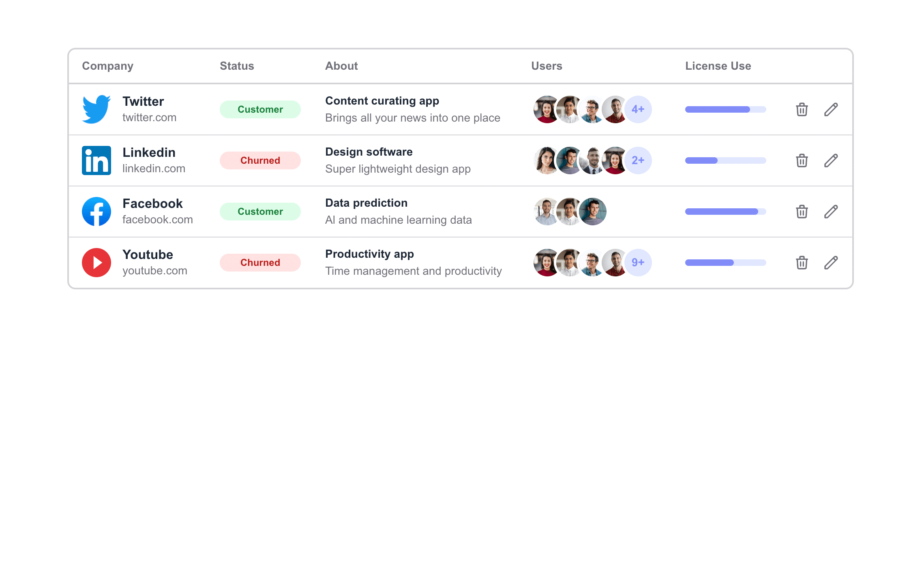Image resolution: width=924 pixels, height=571 pixels.
Task: Delete the Twitter row using the trash icon
Action: [x=801, y=109]
